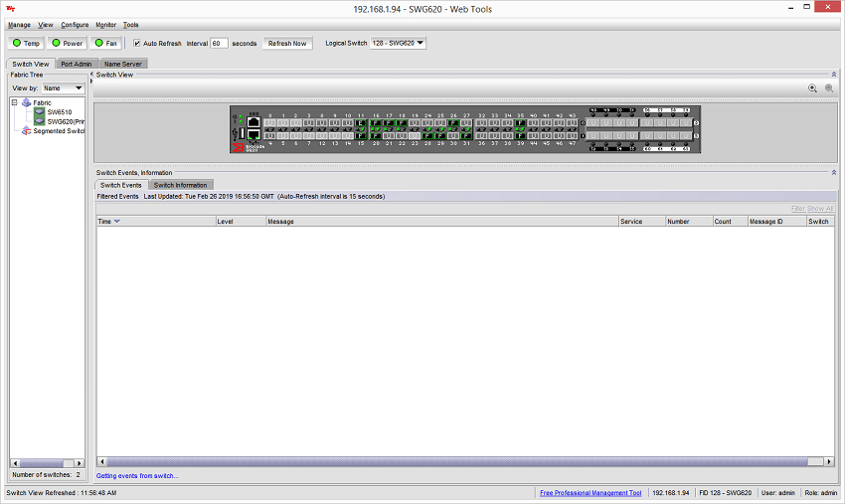Click 'FID 128 - SWG620' in status bar

(x=726, y=493)
